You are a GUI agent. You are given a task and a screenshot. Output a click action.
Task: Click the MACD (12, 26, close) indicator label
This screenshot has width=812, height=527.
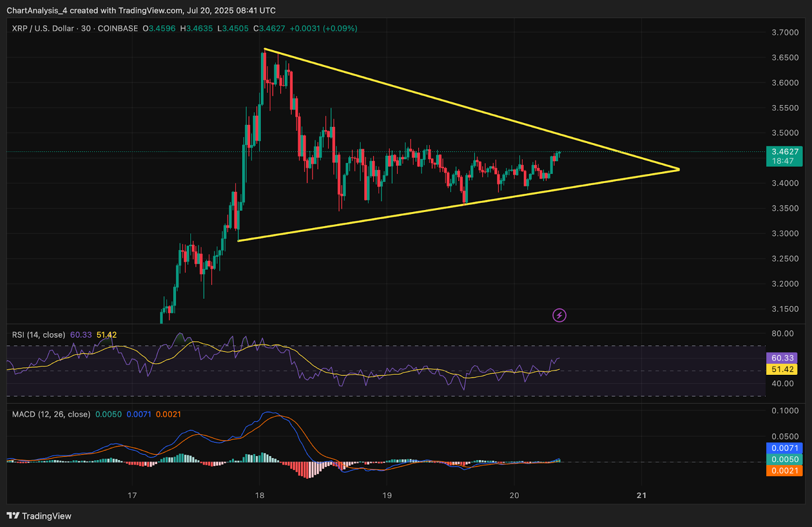coord(51,414)
